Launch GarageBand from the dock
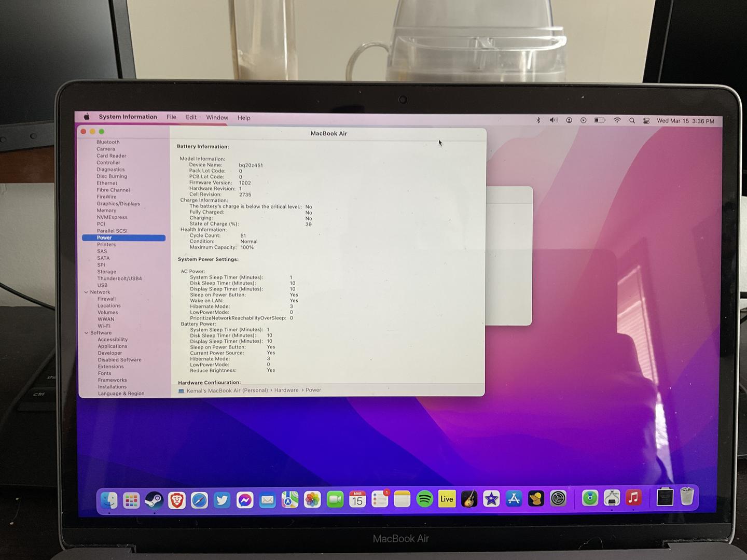 [469, 499]
